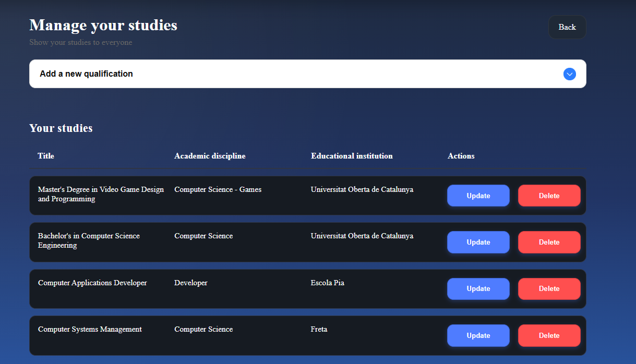Viewport: 636px width, 364px height.
Task: Click the Back button
Action: pyautogui.click(x=567, y=27)
